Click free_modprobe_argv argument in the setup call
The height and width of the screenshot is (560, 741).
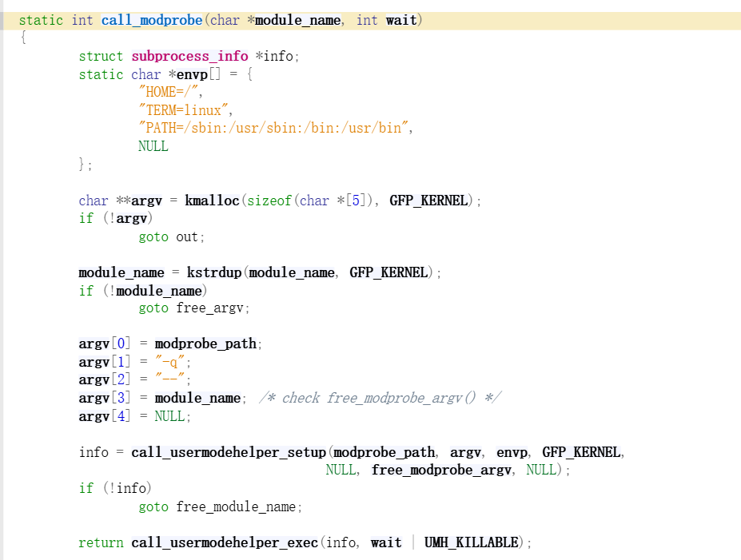441,471
